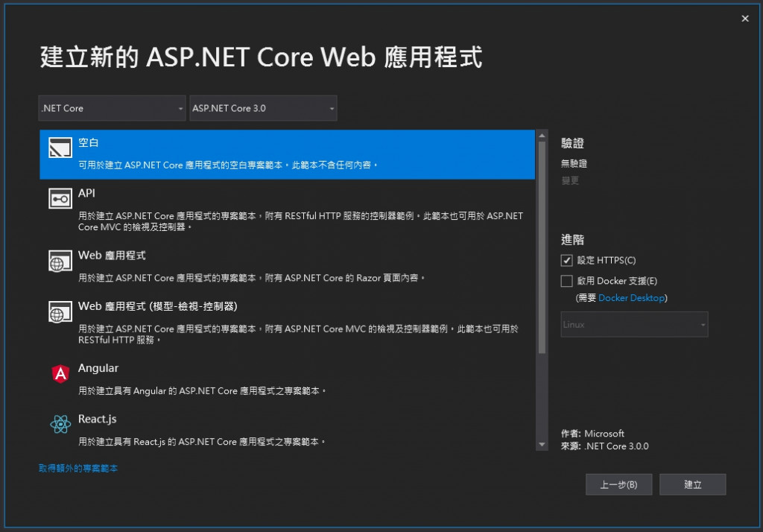Click the 變更 authentication change link
This screenshot has width=763, height=532.
(x=570, y=180)
